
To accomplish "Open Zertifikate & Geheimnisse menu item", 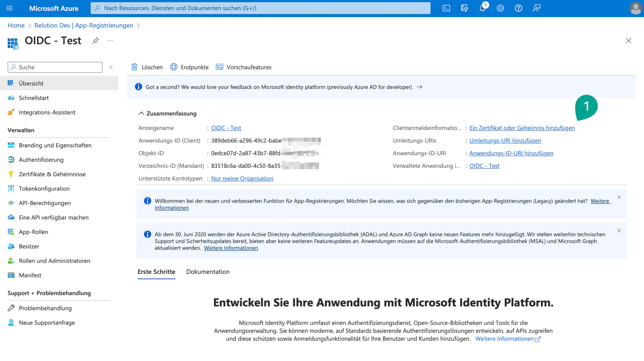I will (x=52, y=174).
